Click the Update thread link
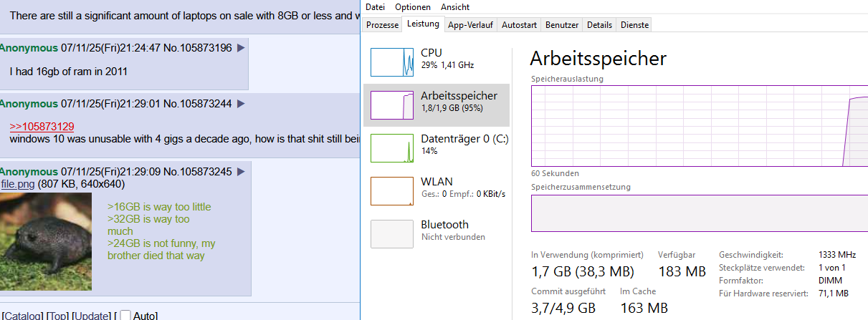The image size is (868, 320). click(92, 315)
